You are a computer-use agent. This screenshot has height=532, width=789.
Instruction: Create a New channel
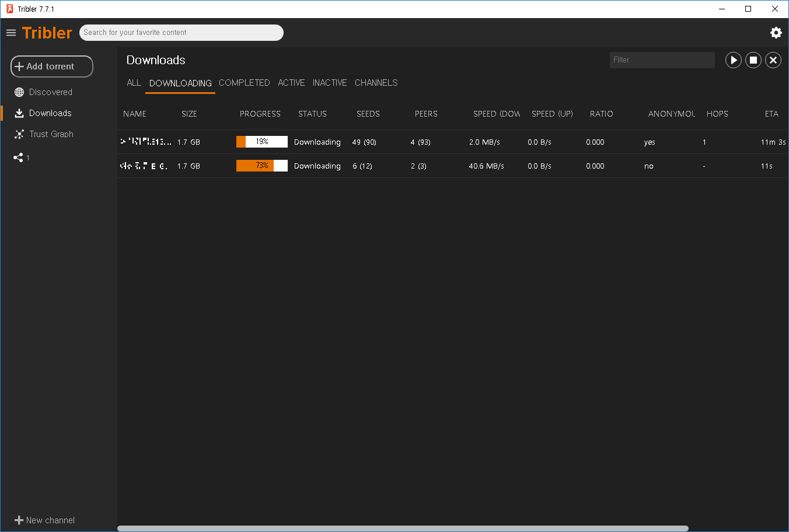pos(45,520)
